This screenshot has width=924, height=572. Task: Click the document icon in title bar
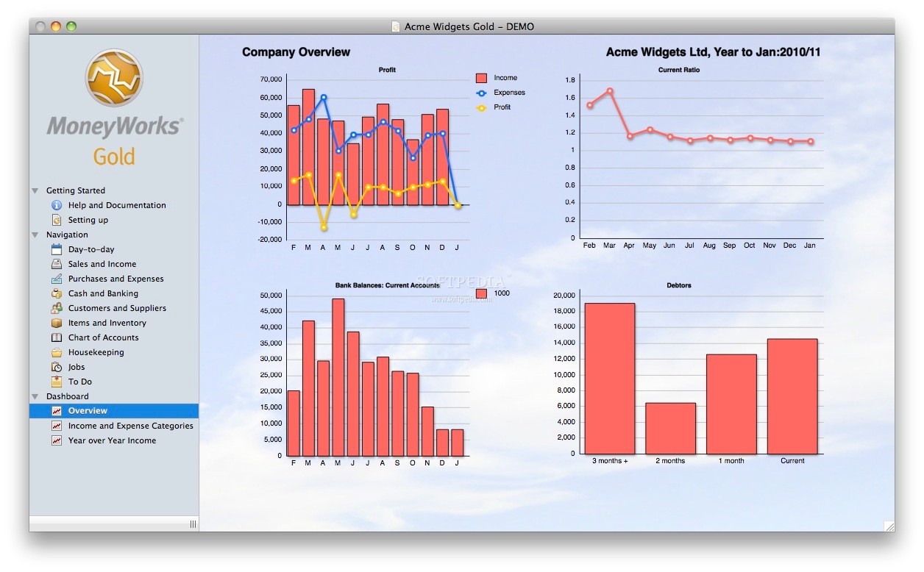point(397,26)
